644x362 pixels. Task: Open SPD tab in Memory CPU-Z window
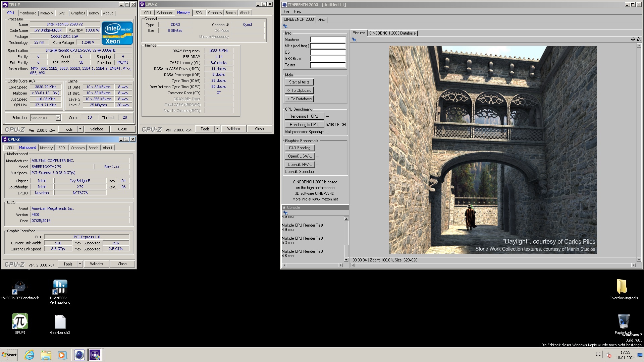click(x=199, y=13)
